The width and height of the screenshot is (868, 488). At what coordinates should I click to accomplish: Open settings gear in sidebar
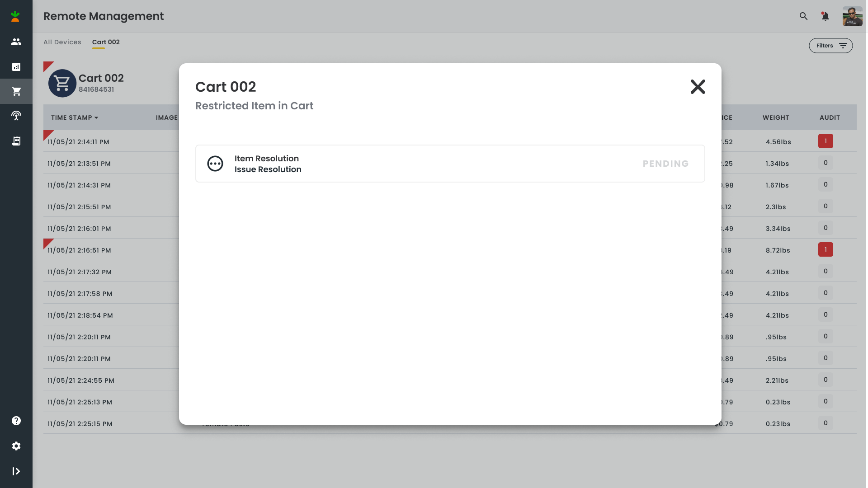point(16,446)
